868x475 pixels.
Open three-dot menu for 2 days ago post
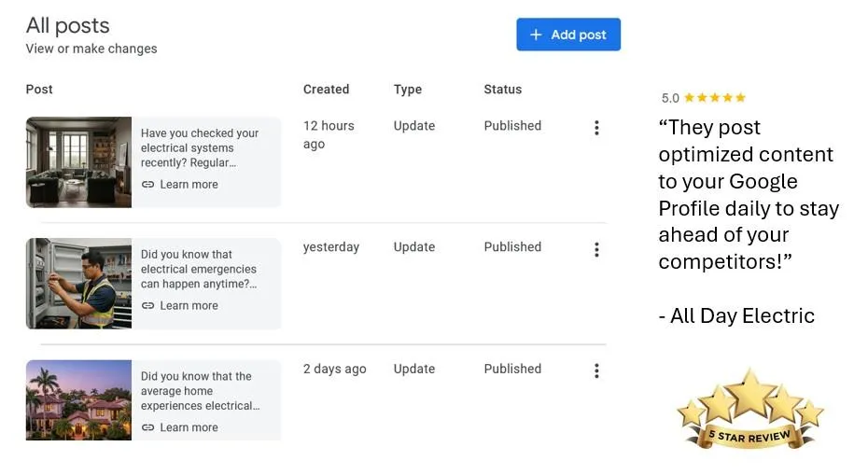596,370
